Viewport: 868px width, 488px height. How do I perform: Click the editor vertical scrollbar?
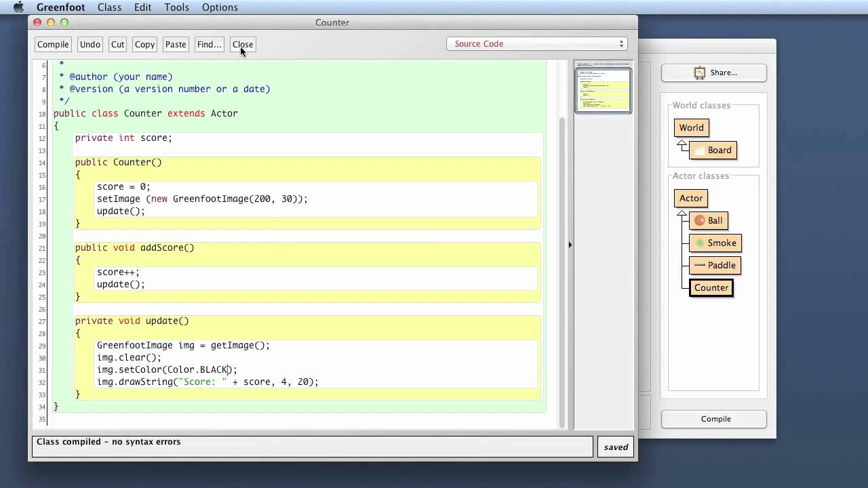[562, 271]
